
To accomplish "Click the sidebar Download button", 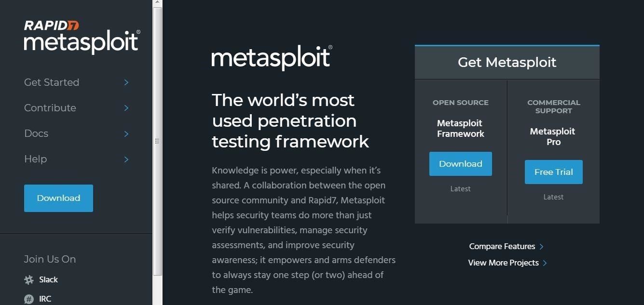I will click(58, 198).
